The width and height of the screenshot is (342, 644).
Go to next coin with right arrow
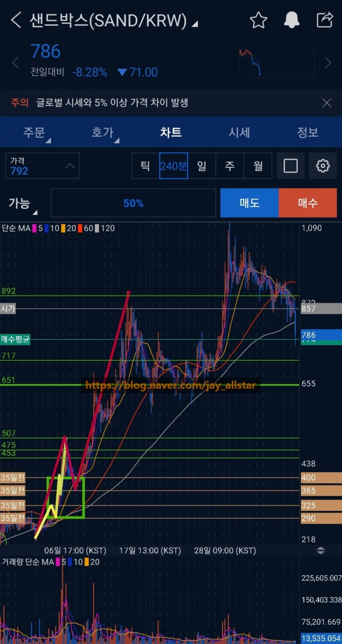tap(328, 63)
